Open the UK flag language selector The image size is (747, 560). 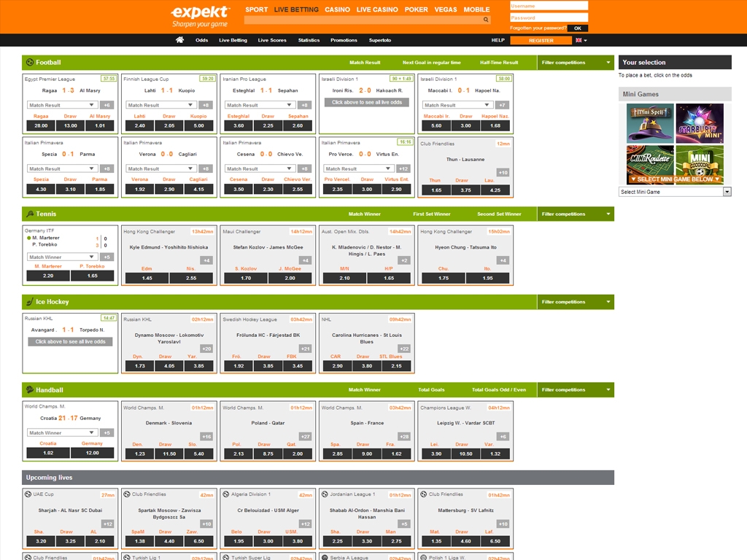tap(581, 40)
